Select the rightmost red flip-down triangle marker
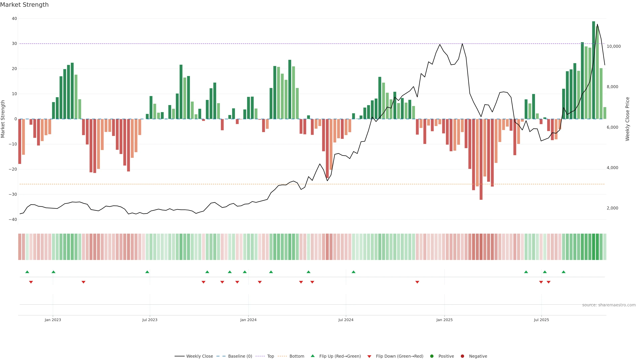 click(549, 282)
